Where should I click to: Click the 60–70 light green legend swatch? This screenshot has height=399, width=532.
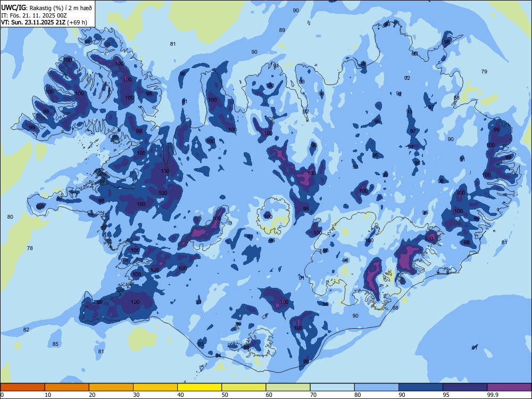click(288, 387)
